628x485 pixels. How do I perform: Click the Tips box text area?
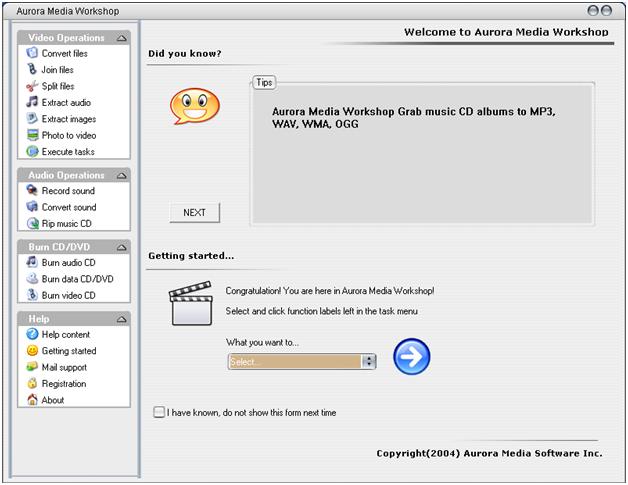(x=422, y=154)
